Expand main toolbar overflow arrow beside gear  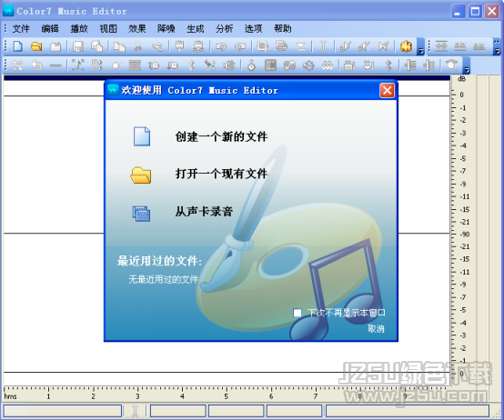(x=420, y=47)
